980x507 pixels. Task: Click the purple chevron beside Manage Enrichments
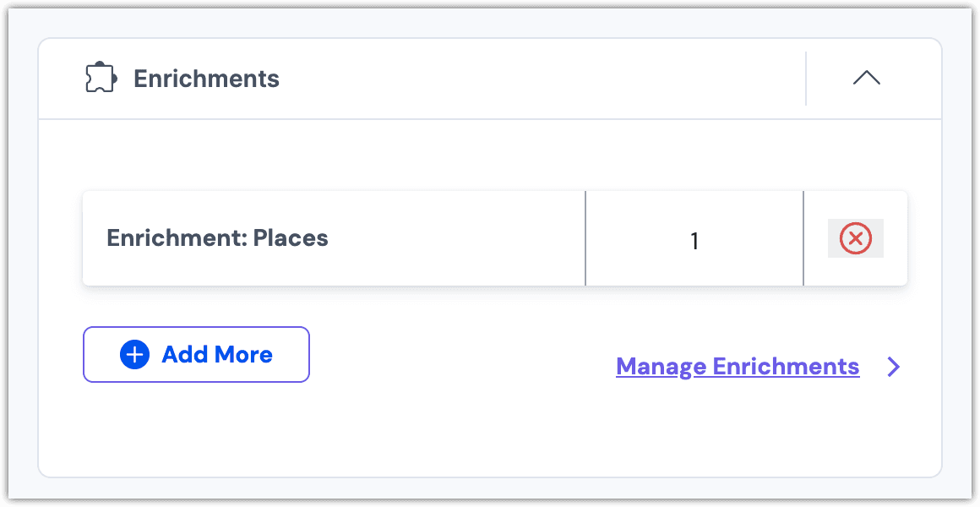point(894,367)
